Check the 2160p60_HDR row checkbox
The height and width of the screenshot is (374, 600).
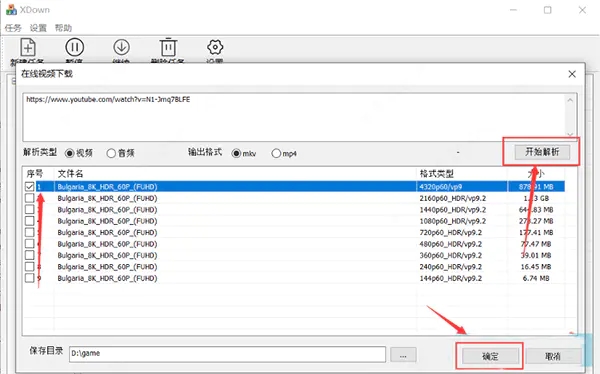(x=29, y=198)
